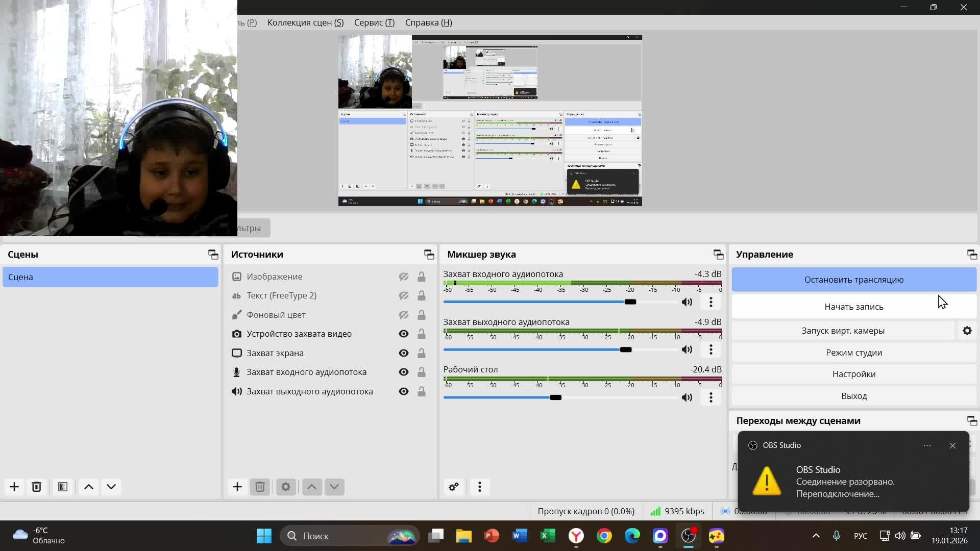Click Захват выходного аудиопотока volume slider
Screen dimensions: 980x551
pyautogui.click(x=626, y=349)
